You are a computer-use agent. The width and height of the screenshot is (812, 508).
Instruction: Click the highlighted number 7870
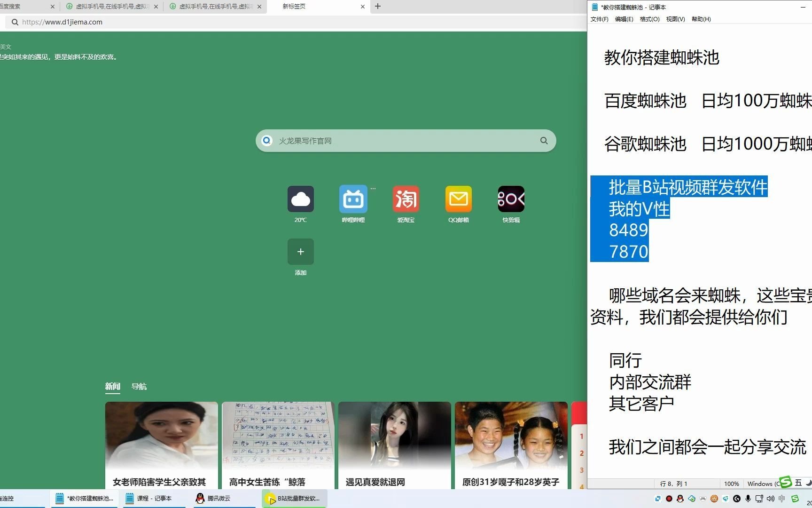coord(629,252)
